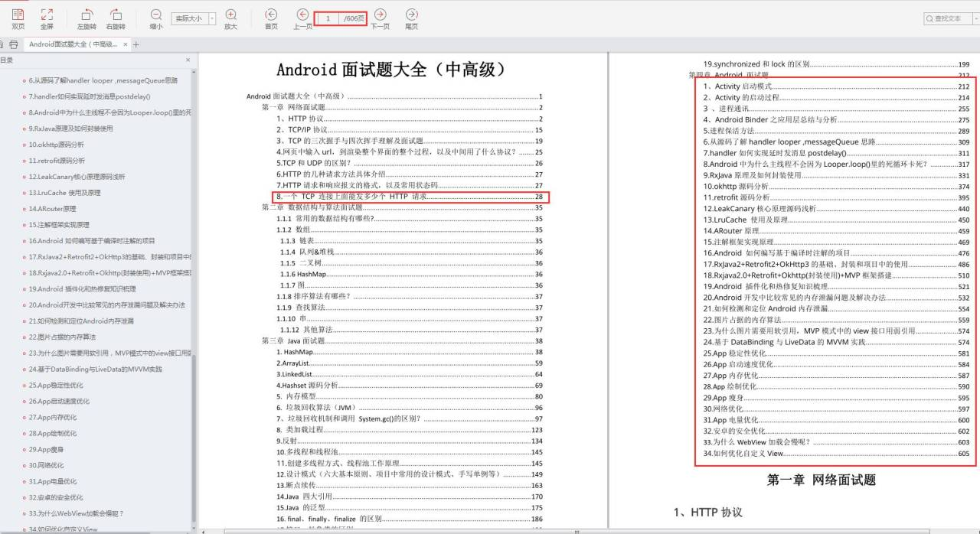Click the current page number field
Screen dimensions: 980x534
point(328,18)
